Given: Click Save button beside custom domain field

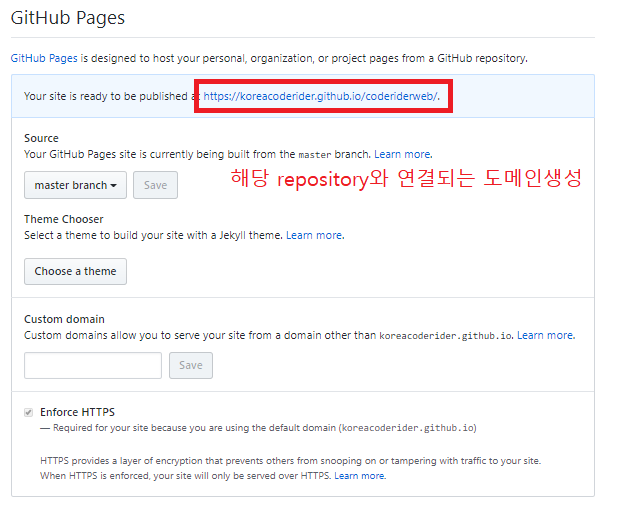Looking at the screenshot, I should 191,366.
